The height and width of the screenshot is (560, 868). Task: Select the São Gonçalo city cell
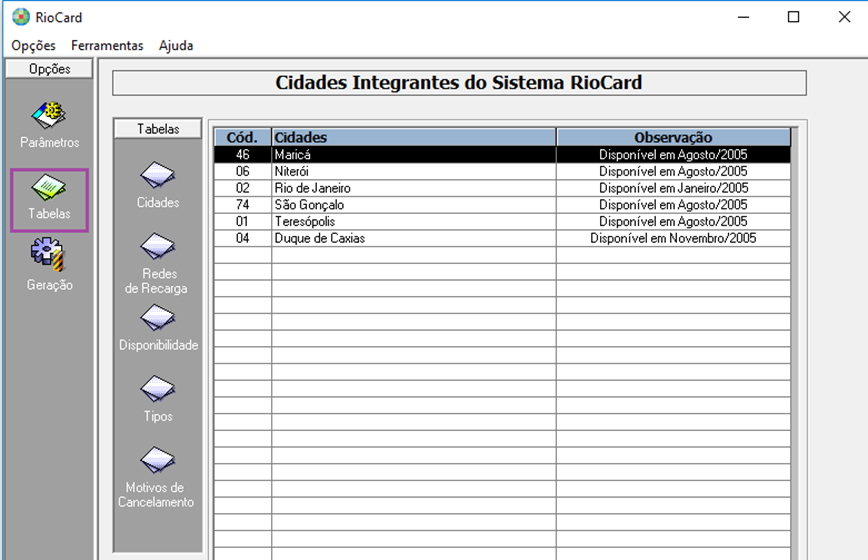coord(414,204)
